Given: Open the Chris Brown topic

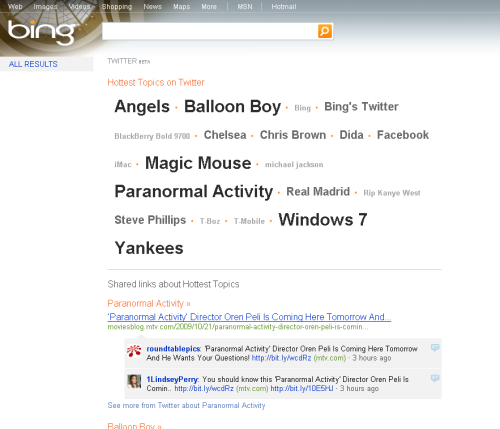Looking at the screenshot, I should pyautogui.click(x=293, y=135).
